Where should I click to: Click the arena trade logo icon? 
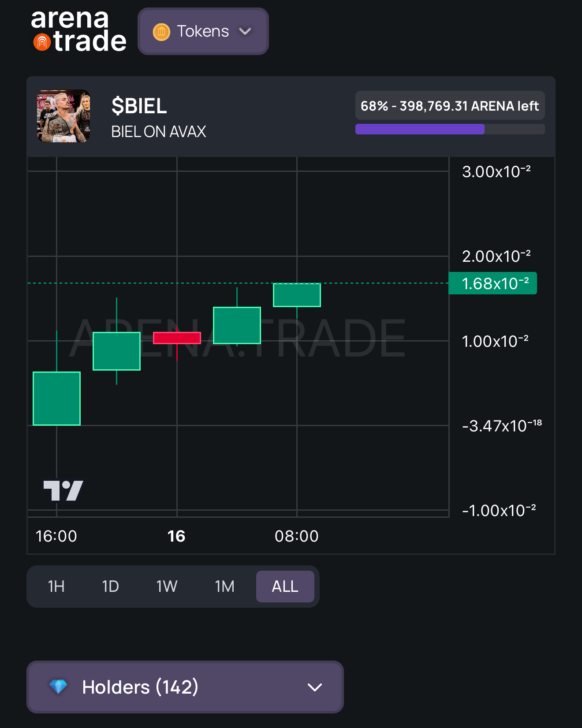42,42
